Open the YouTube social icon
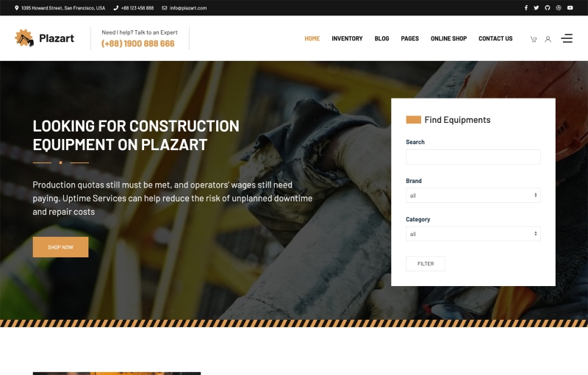The image size is (588, 375). [570, 8]
